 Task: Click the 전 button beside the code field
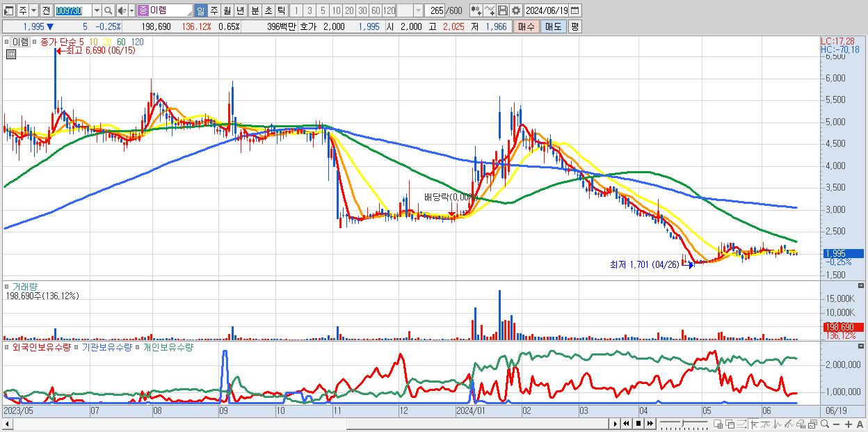click(47, 10)
